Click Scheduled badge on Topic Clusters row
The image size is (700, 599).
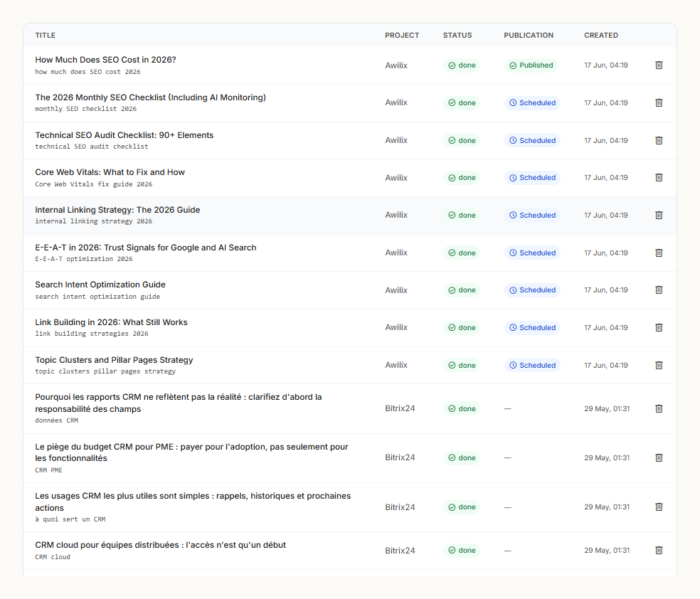pos(532,365)
